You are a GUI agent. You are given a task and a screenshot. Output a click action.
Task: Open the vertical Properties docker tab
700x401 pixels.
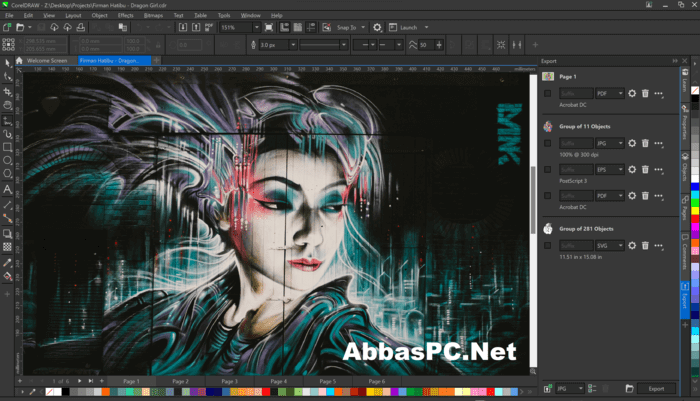tap(685, 123)
